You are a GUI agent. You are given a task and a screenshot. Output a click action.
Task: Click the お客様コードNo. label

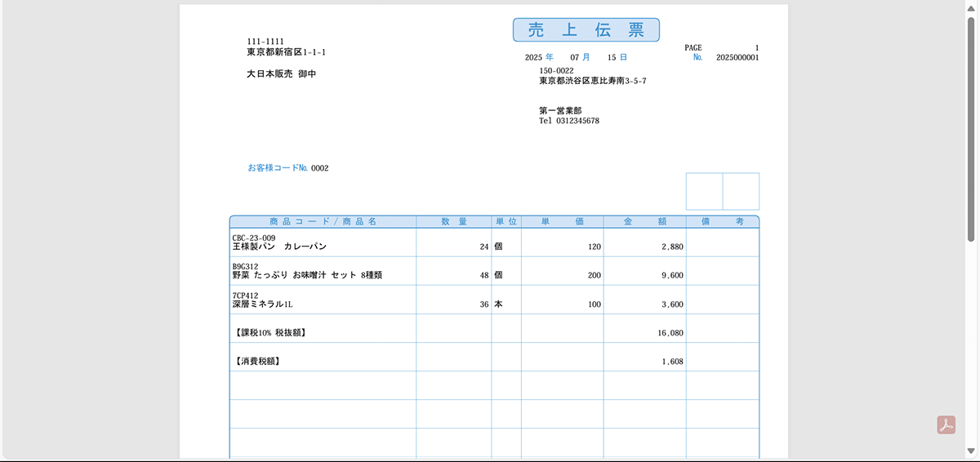click(x=277, y=168)
